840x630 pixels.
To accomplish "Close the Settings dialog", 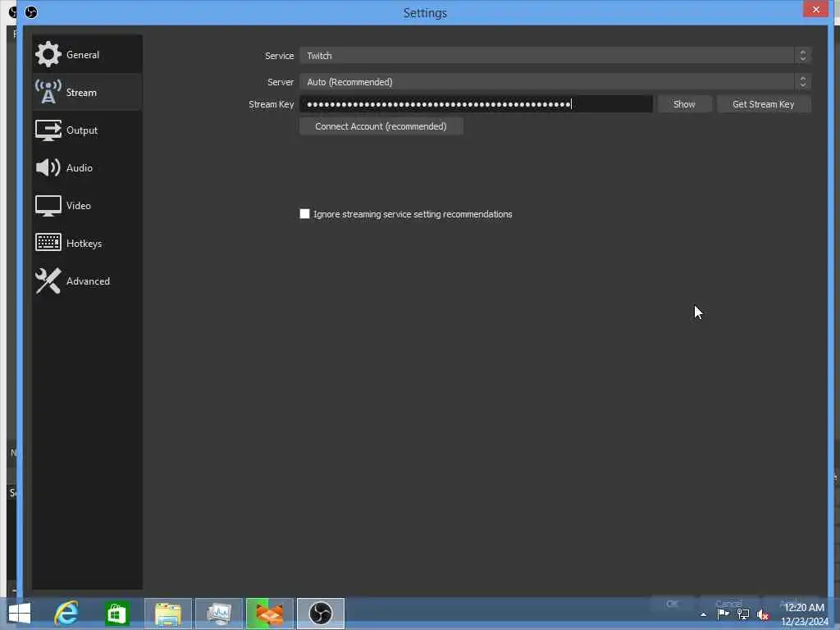I will click(815, 9).
